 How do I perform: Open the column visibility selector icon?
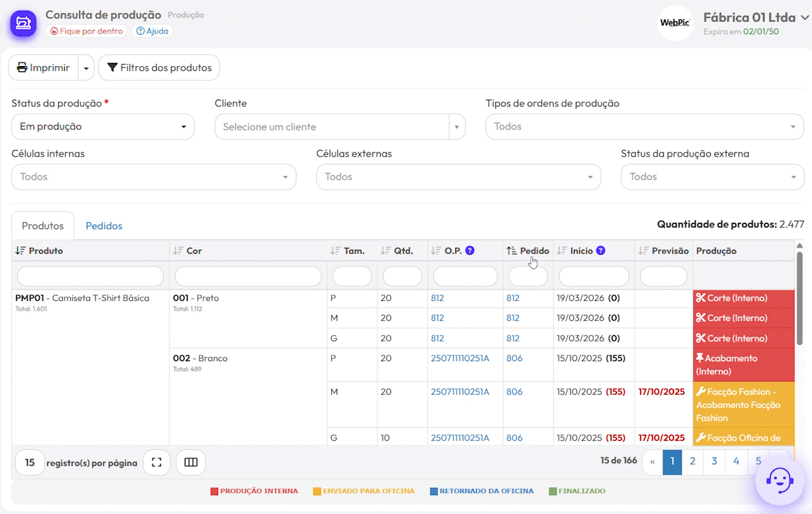pyautogui.click(x=190, y=463)
